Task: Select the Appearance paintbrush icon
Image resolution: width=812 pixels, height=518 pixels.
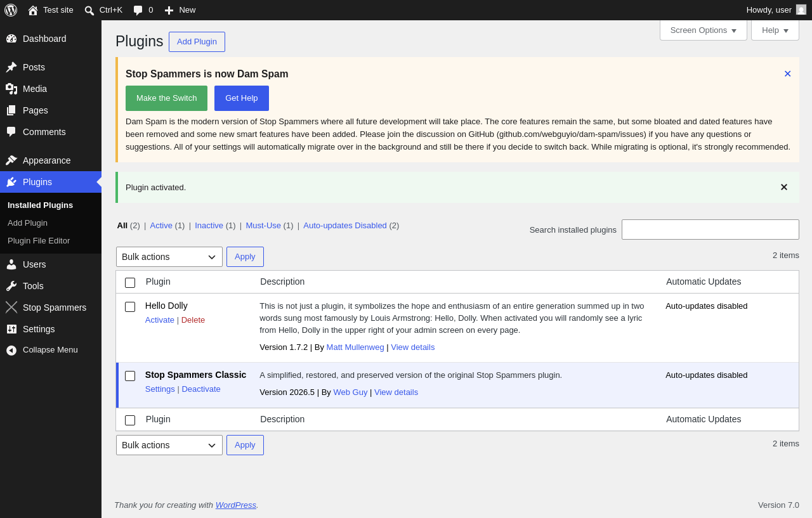Action: [x=11, y=160]
